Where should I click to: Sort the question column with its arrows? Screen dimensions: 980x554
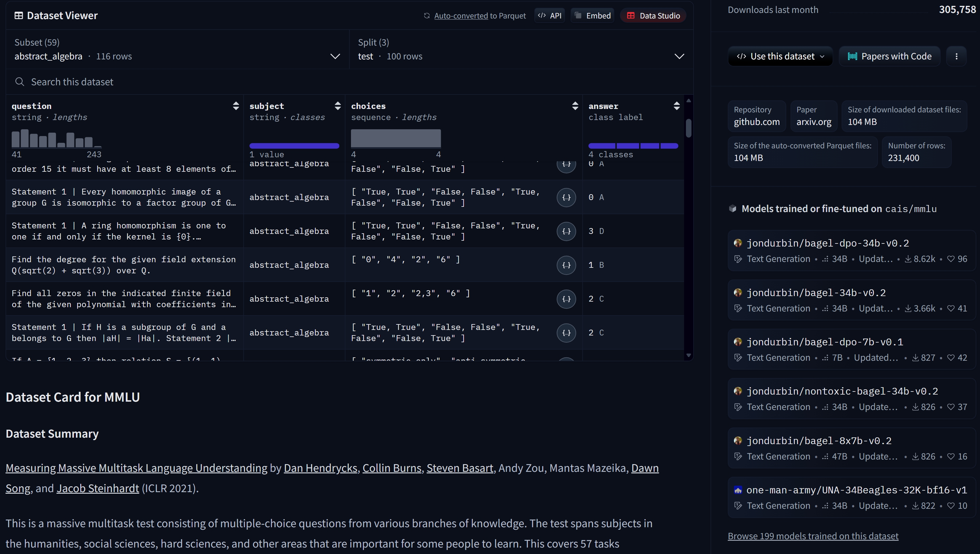tap(236, 106)
